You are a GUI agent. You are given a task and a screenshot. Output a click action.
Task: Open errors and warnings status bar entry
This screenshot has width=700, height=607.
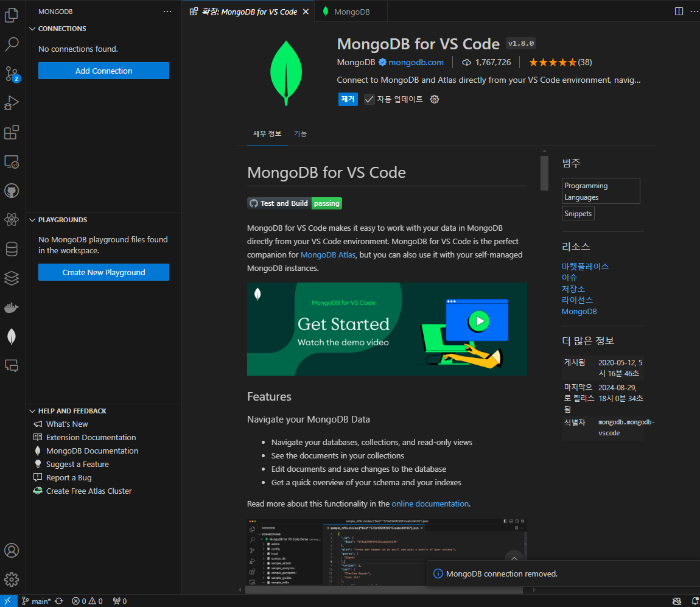pyautogui.click(x=88, y=601)
